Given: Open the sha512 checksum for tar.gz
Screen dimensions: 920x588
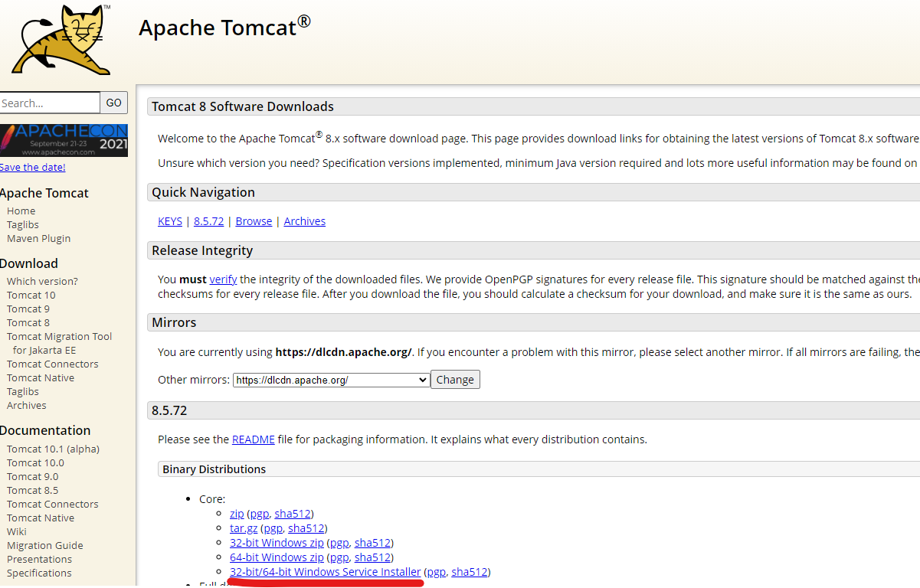Looking at the screenshot, I should [306, 528].
